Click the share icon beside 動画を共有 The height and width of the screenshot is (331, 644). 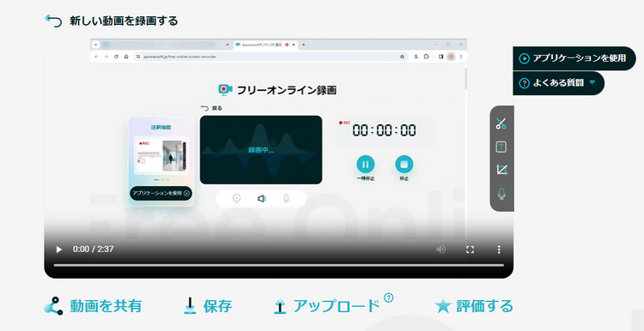coord(53,306)
